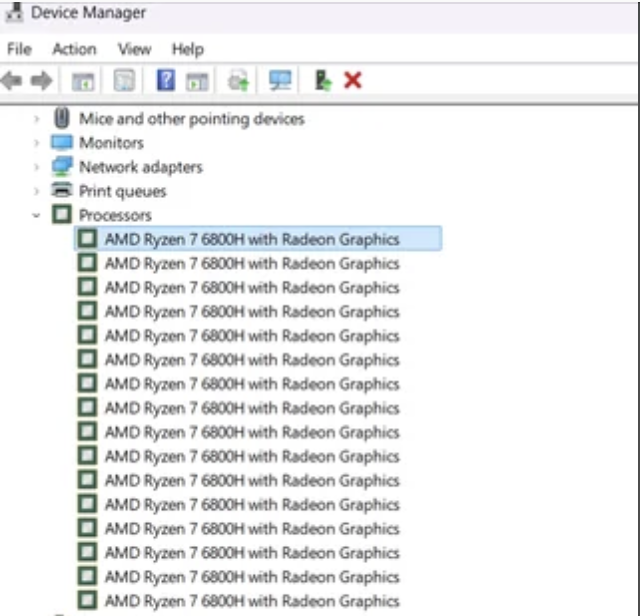The height and width of the screenshot is (616, 640).
Task: Toggle the Show/Hide Action Pane icon
Action: tap(197, 81)
